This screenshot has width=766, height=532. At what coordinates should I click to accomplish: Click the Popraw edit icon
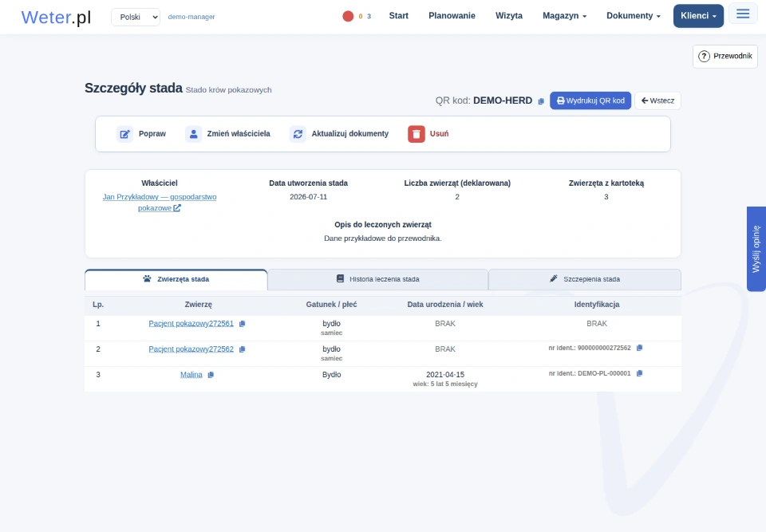pyautogui.click(x=124, y=134)
